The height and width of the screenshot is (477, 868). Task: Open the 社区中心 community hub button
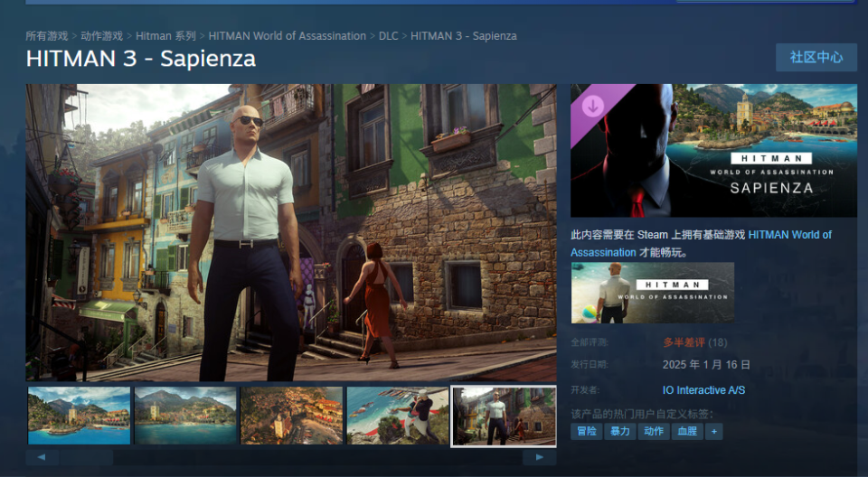click(816, 58)
